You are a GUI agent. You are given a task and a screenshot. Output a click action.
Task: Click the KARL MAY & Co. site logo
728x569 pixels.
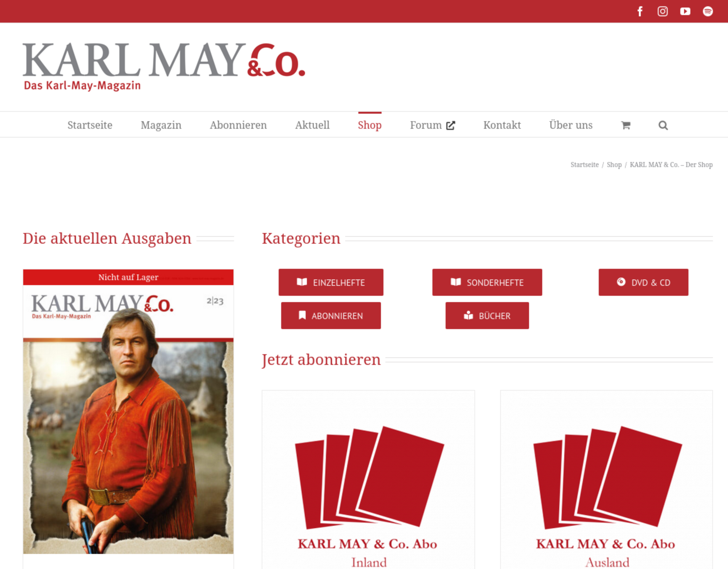pos(164,66)
